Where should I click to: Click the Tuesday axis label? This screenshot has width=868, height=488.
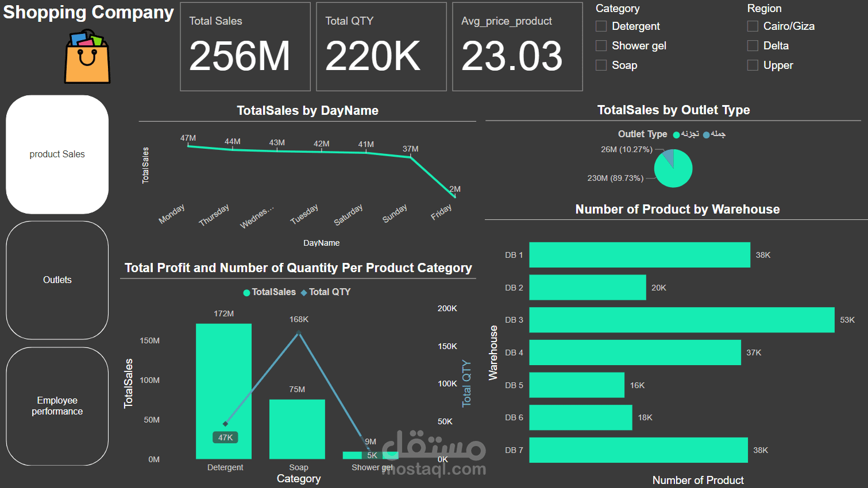click(x=304, y=215)
